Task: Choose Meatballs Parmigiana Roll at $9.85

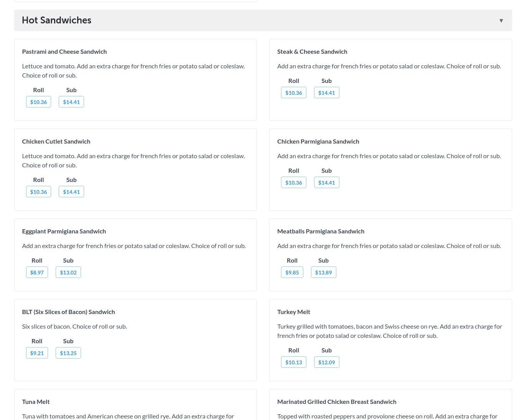Action: (292, 273)
